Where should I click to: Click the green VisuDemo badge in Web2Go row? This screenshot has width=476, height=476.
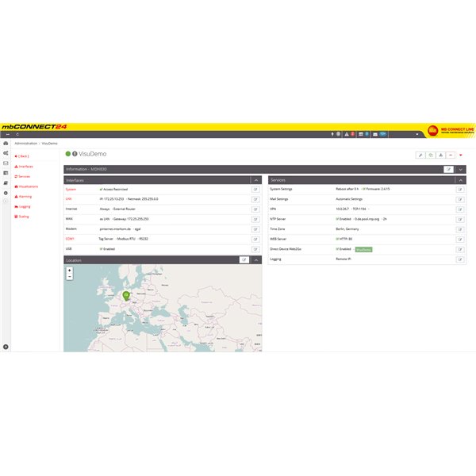click(x=363, y=249)
